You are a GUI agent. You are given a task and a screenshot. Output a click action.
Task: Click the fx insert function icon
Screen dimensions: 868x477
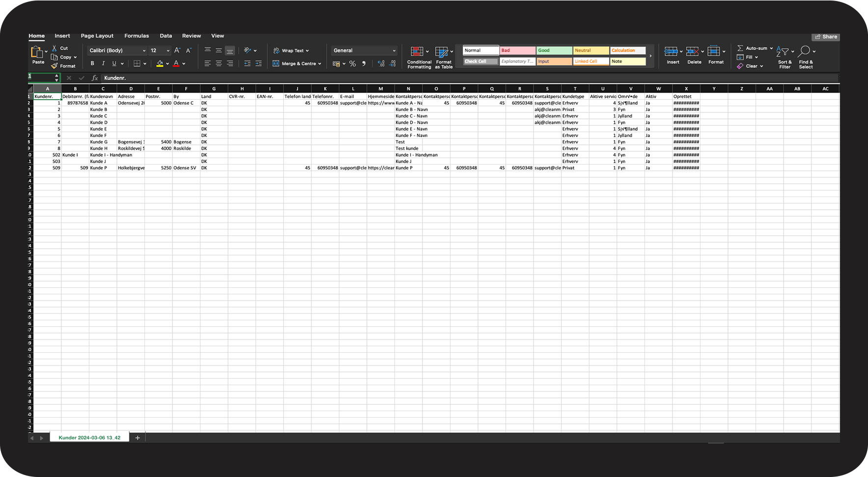pyautogui.click(x=95, y=78)
